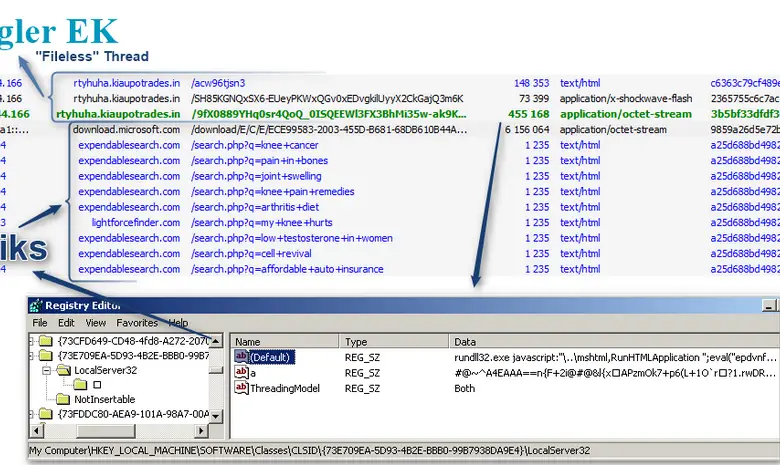Minimize the Registry Editor window
Screen dimensions: 780x465
(769, 306)
